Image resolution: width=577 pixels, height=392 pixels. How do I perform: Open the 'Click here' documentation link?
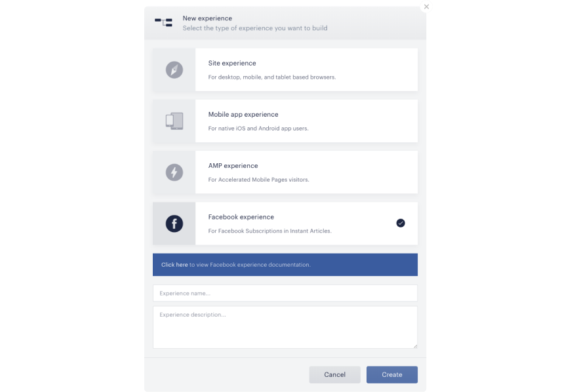point(174,265)
